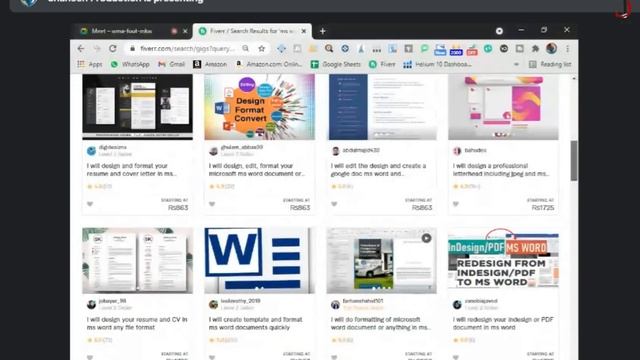Play the video on the RV document gig

click(426, 238)
